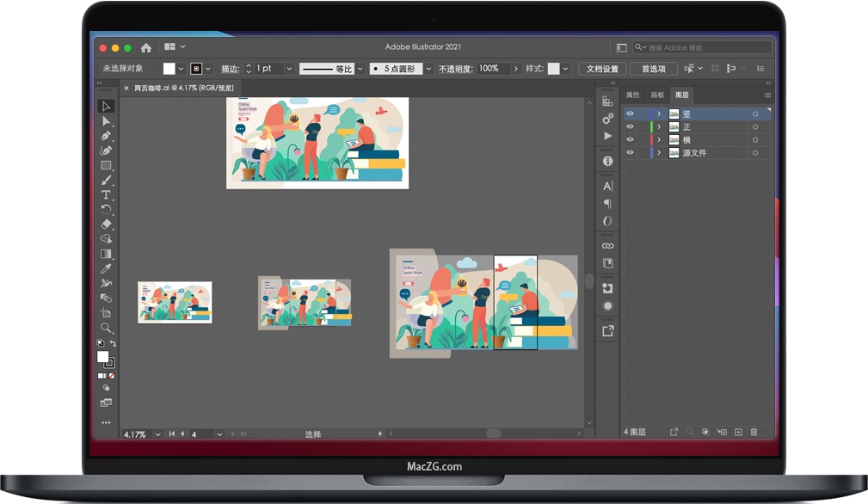This screenshot has width=868, height=504.
Task: Select the Selection tool in the toolbar
Action: (107, 106)
